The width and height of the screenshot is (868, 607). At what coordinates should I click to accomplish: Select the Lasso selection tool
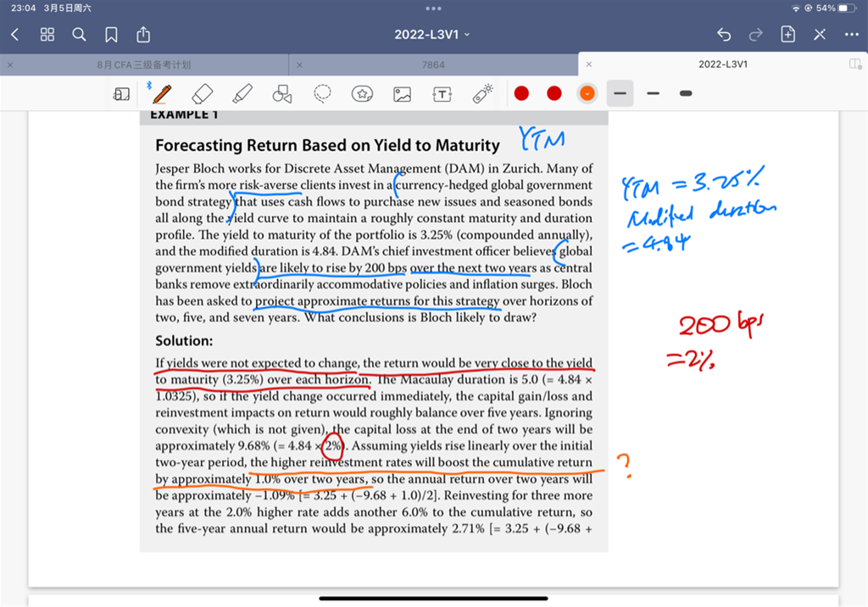(x=322, y=93)
